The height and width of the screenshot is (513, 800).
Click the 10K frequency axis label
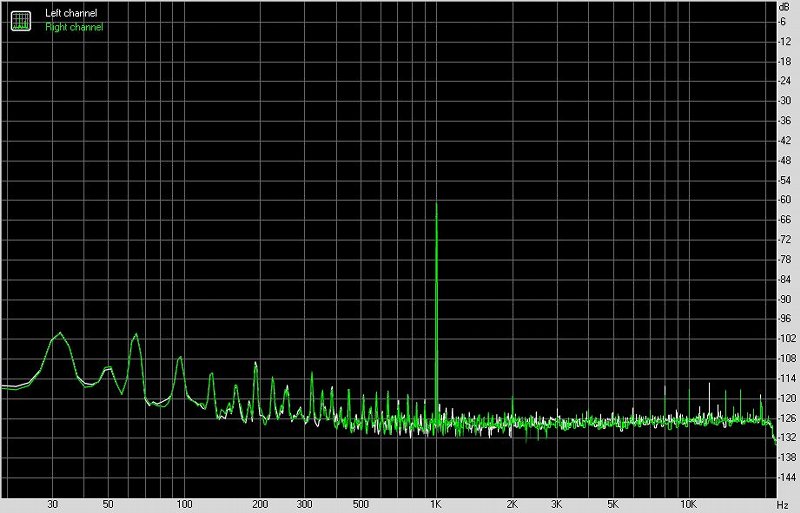click(688, 505)
